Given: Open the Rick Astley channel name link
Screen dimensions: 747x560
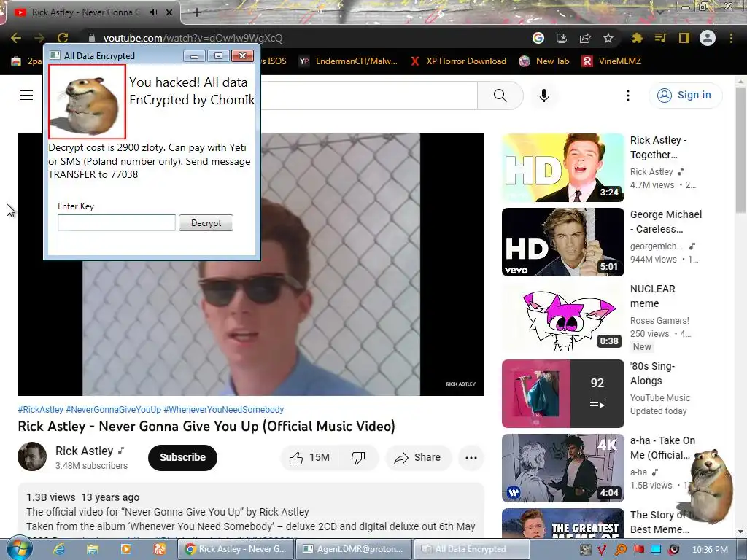Looking at the screenshot, I should pyautogui.click(x=85, y=451).
